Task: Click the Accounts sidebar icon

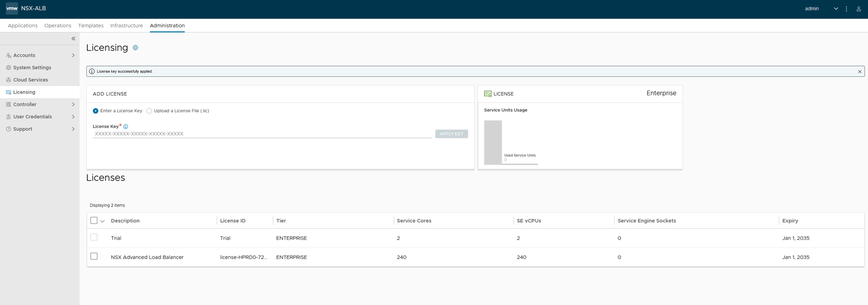Action: (9, 55)
